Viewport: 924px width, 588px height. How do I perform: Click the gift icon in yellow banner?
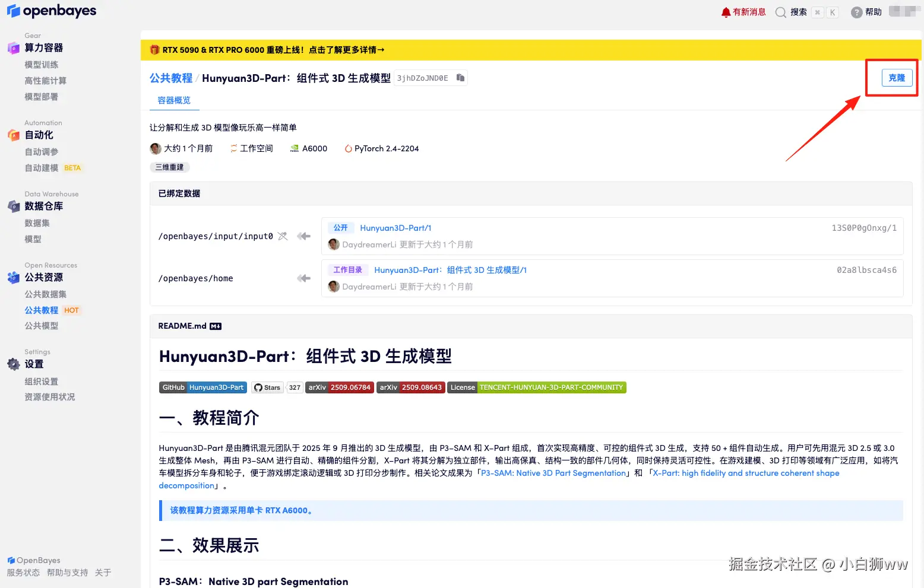click(x=154, y=50)
